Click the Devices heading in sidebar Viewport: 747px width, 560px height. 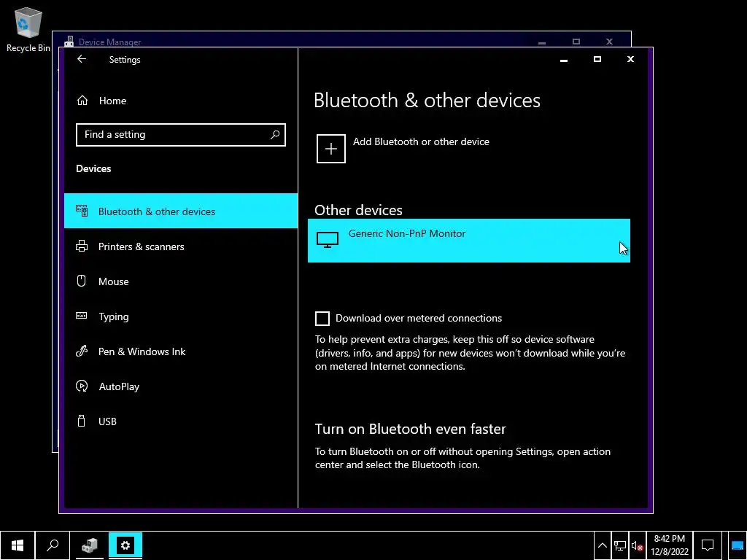coord(93,168)
